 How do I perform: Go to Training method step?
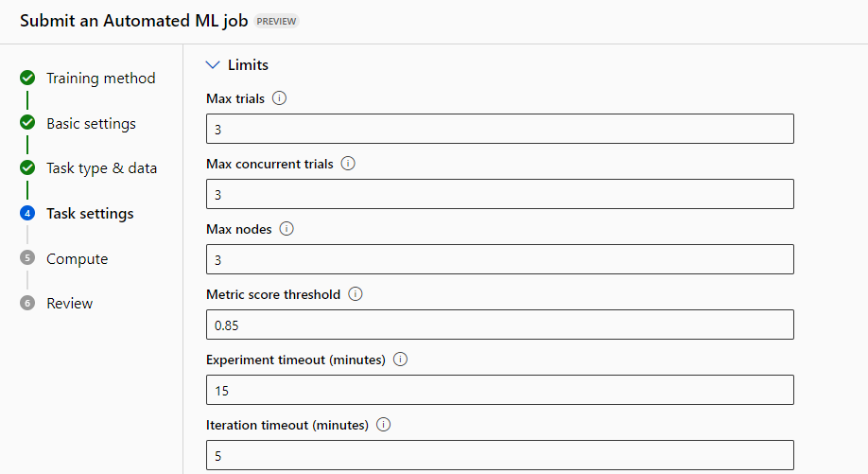[100, 79]
